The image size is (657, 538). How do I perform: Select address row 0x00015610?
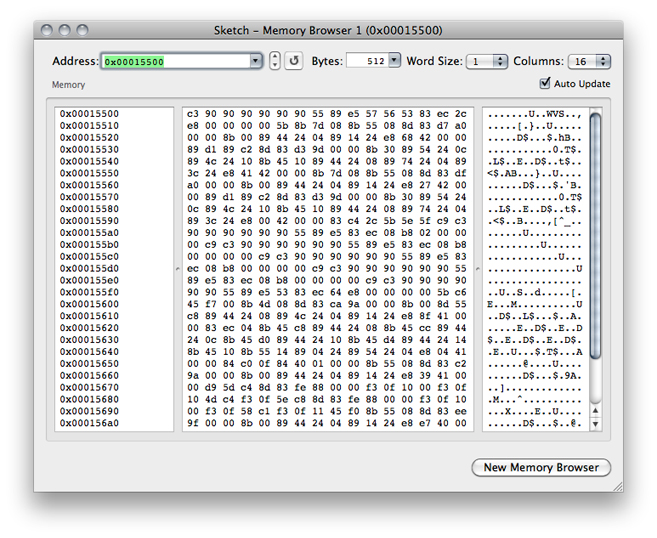click(x=89, y=316)
